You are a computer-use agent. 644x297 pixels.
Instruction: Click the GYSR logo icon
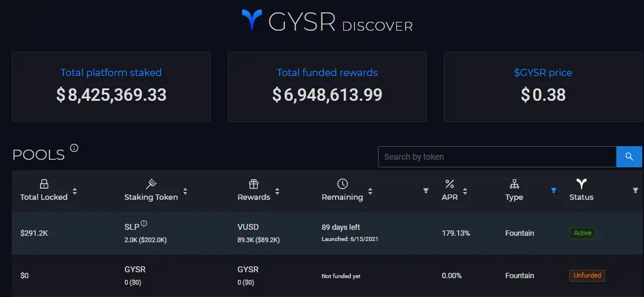tap(252, 20)
